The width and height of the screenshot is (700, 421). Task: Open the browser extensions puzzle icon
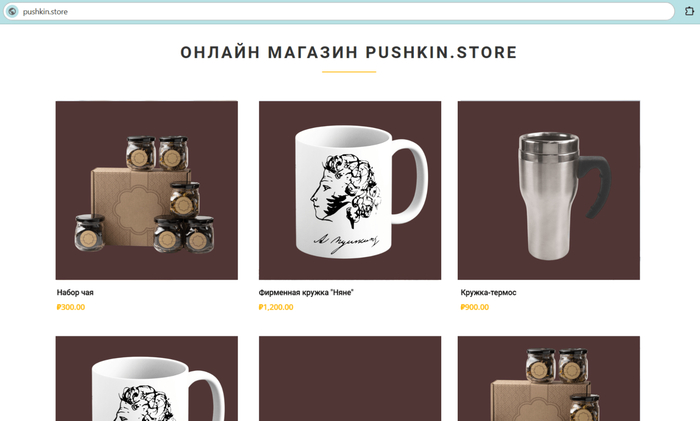[x=689, y=11]
